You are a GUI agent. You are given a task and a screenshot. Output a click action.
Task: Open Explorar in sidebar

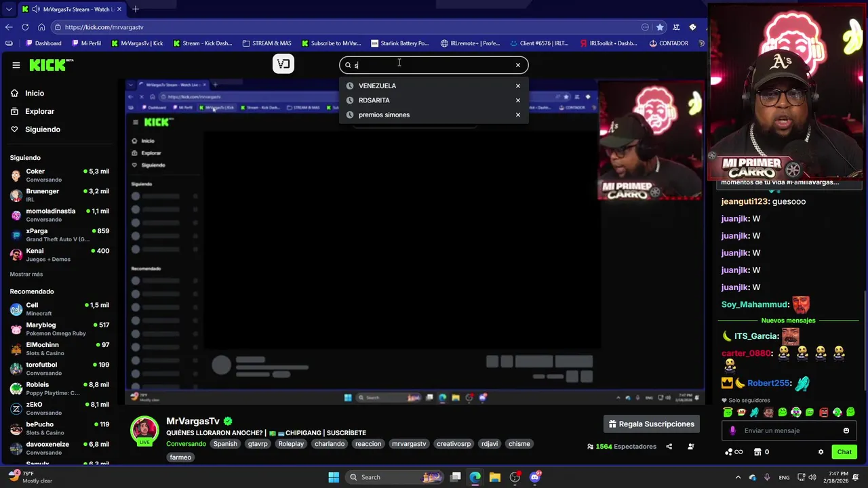coord(33,111)
